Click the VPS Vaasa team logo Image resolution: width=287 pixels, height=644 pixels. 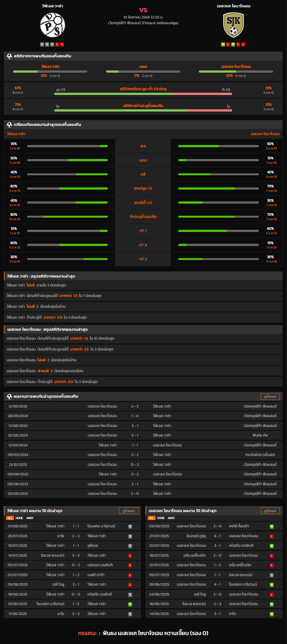click(52, 25)
